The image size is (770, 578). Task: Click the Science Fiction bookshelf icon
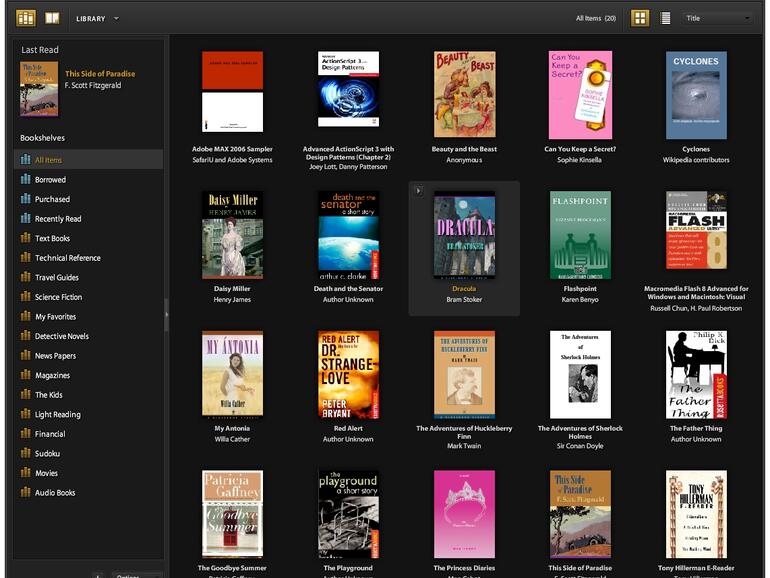[26, 297]
